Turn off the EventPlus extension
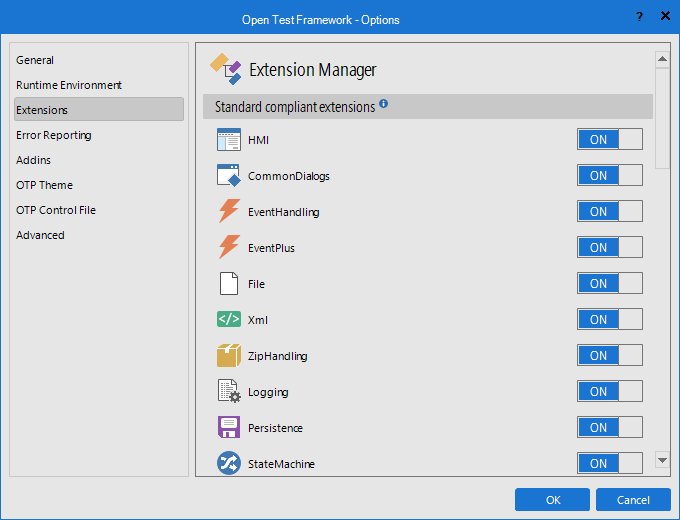Viewport: 680px width, 520px height. tap(610, 247)
